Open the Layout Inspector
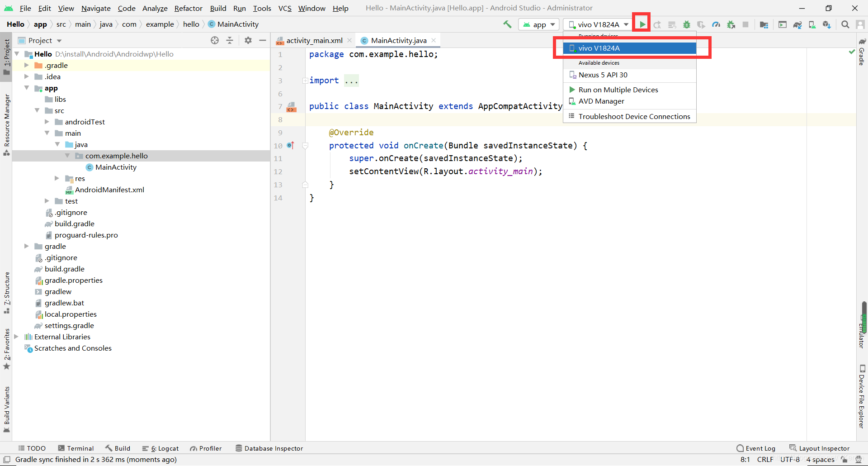The image size is (868, 466). [820, 448]
